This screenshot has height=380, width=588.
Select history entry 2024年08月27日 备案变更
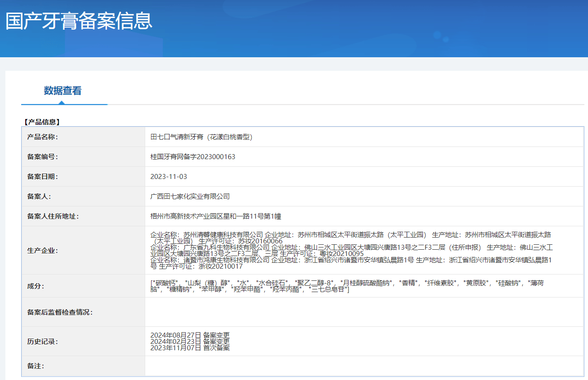point(189,335)
